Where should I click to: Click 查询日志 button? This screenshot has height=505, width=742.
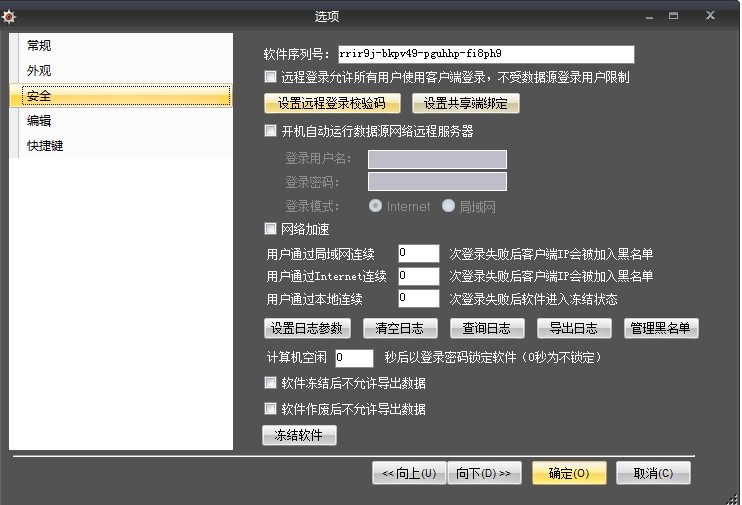point(487,328)
